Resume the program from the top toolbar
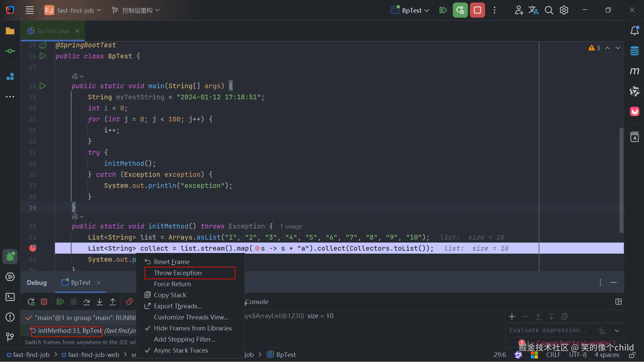Screen dimensions: 644x362 click(x=443, y=10)
